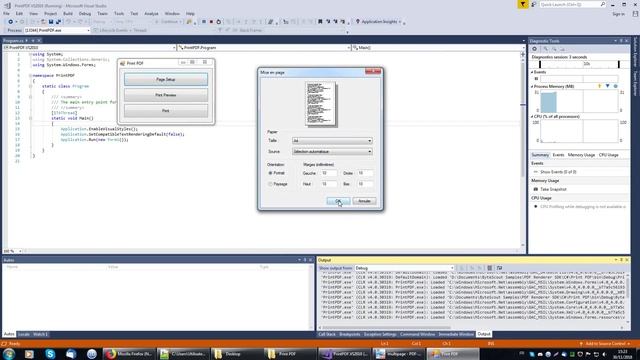Click the Droite margin input field
Viewport: 640px width, 360px height.
365,173
